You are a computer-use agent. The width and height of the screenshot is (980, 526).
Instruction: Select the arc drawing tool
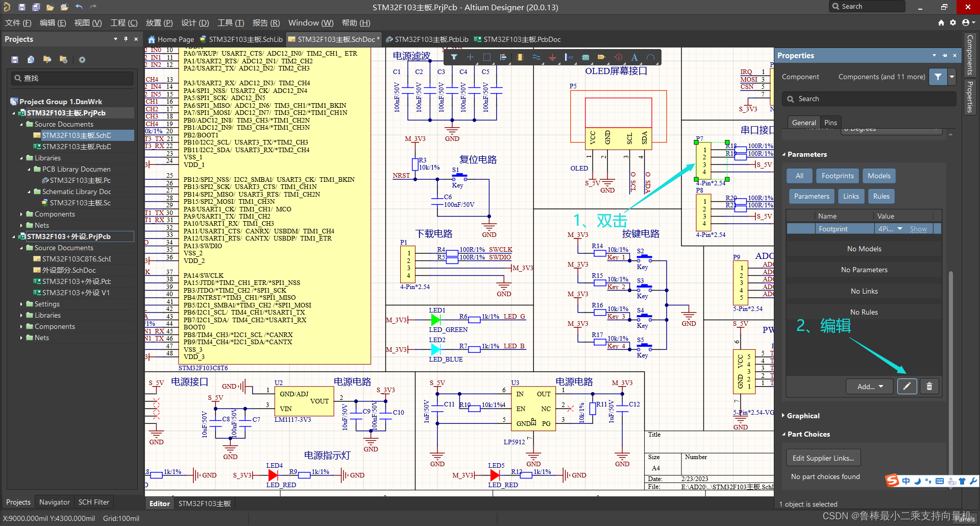coord(651,57)
